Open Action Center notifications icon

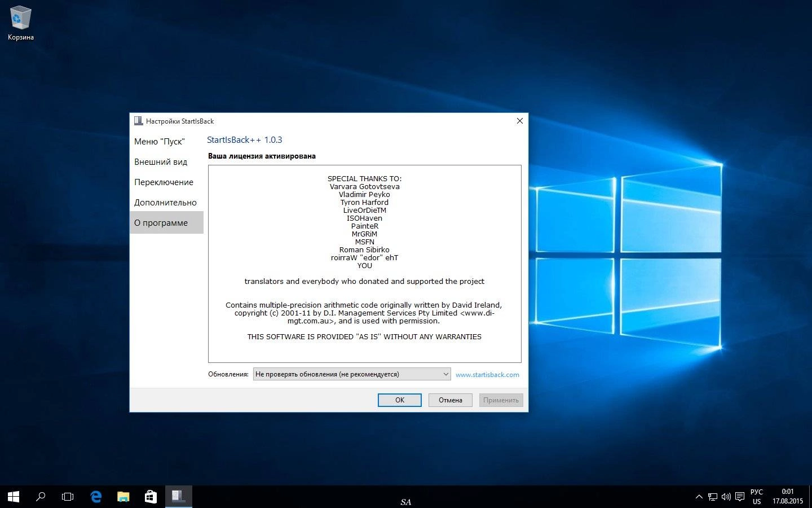pyautogui.click(x=740, y=497)
